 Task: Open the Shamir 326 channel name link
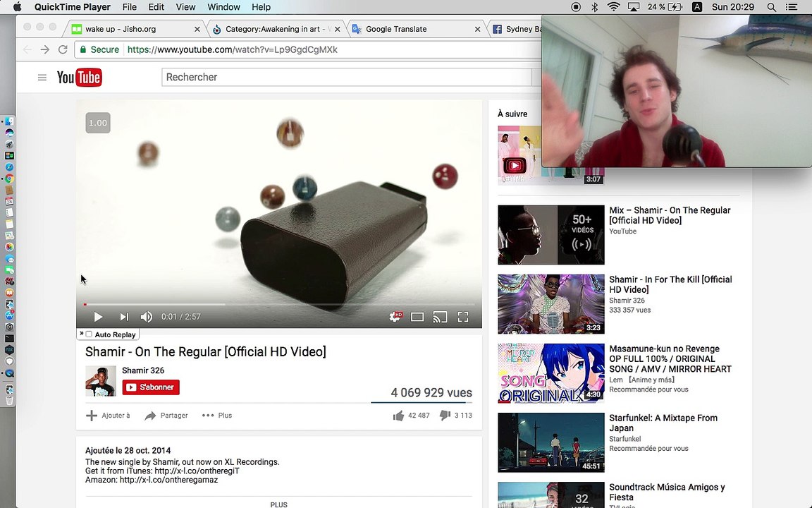coord(143,370)
